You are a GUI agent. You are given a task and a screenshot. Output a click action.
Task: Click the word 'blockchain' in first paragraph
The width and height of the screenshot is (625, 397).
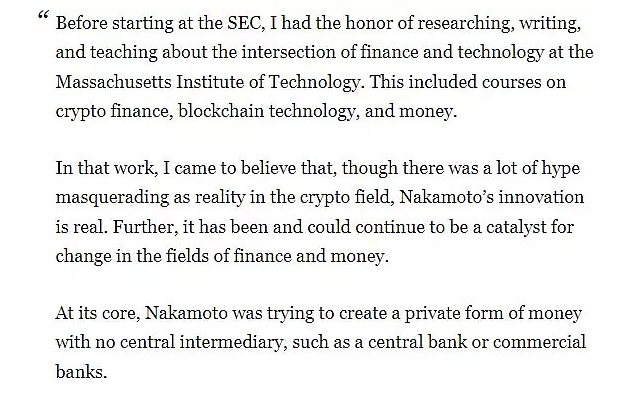coord(221,111)
